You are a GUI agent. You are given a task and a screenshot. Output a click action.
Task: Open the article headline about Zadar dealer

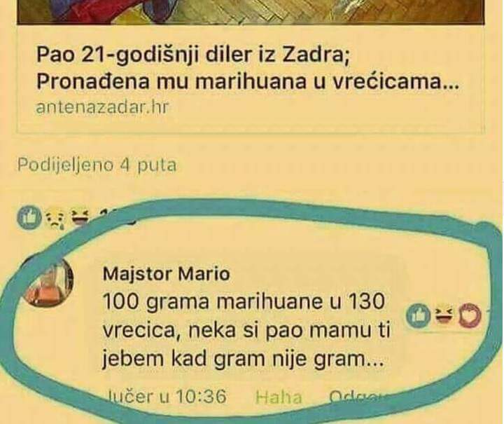246,69
